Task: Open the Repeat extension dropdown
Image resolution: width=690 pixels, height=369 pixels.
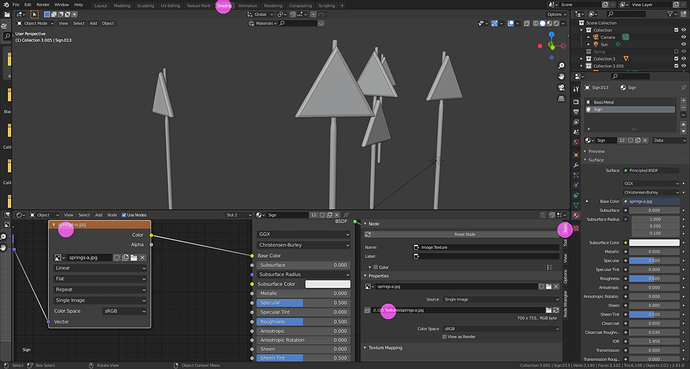Action: [x=100, y=289]
